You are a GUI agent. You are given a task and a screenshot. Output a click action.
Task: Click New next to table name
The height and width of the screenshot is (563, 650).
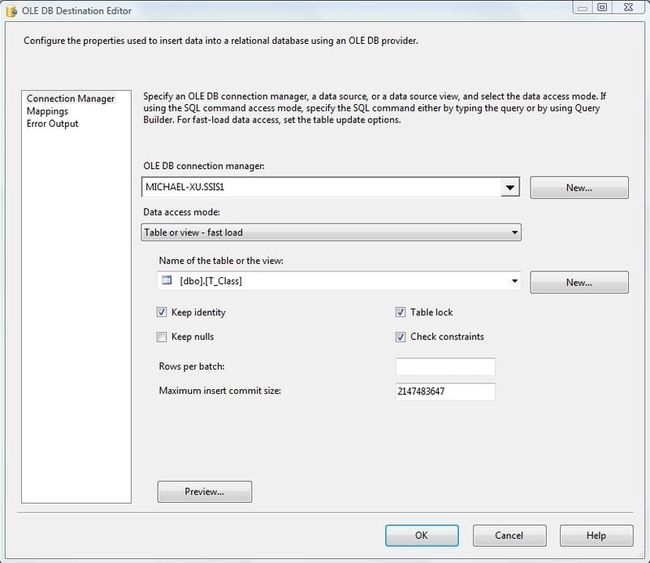(x=579, y=282)
